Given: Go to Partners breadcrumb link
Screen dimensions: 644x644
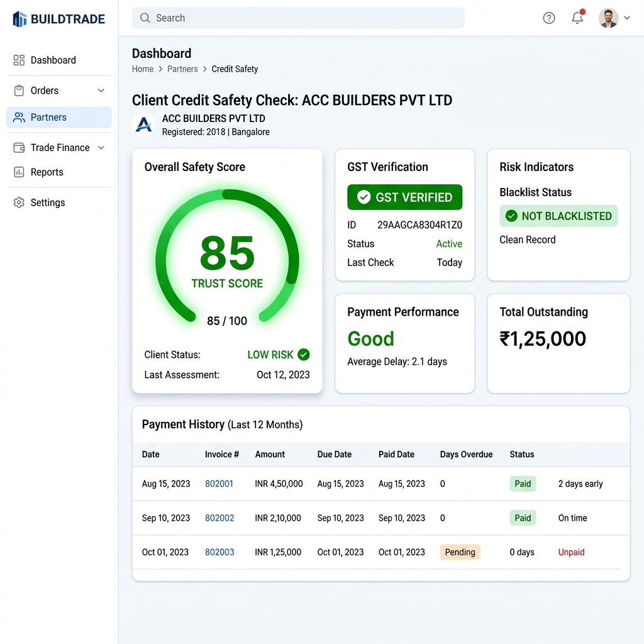Looking at the screenshot, I should 182,69.
